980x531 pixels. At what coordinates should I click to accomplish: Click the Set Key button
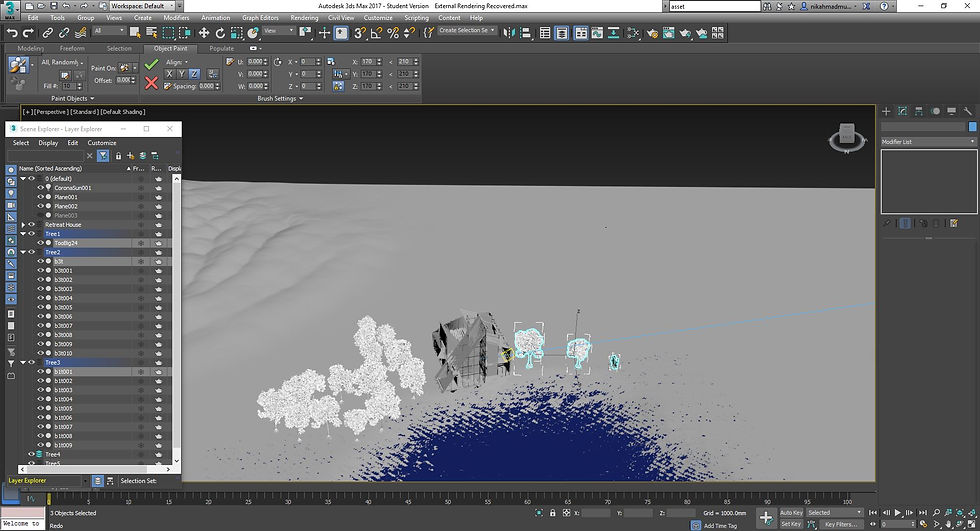(791, 524)
